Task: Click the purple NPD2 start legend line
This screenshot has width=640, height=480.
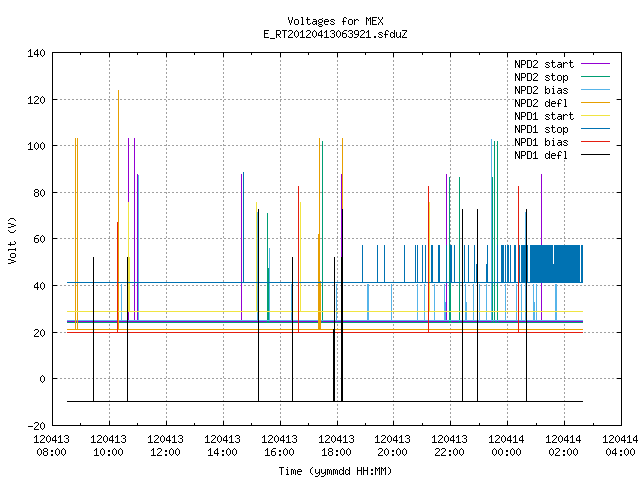Action: (596, 64)
